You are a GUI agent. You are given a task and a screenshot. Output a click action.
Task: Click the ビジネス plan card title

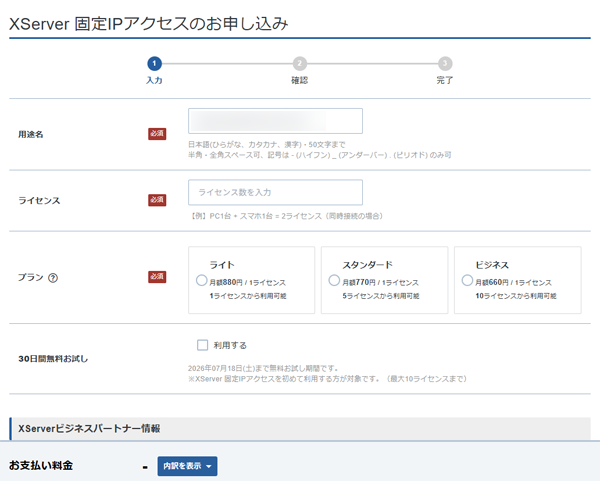point(492,265)
